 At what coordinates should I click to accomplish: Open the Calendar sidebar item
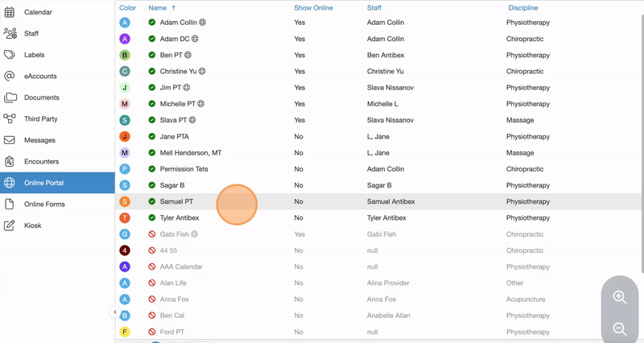pyautogui.click(x=38, y=13)
